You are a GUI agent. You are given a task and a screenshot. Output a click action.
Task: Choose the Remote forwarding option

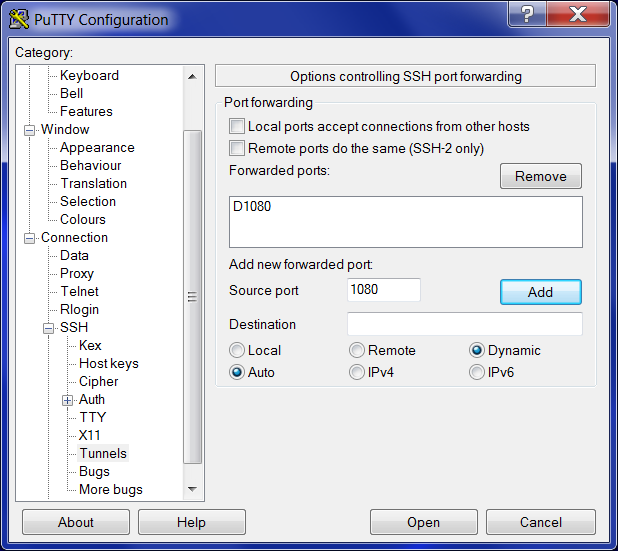pyautogui.click(x=357, y=351)
